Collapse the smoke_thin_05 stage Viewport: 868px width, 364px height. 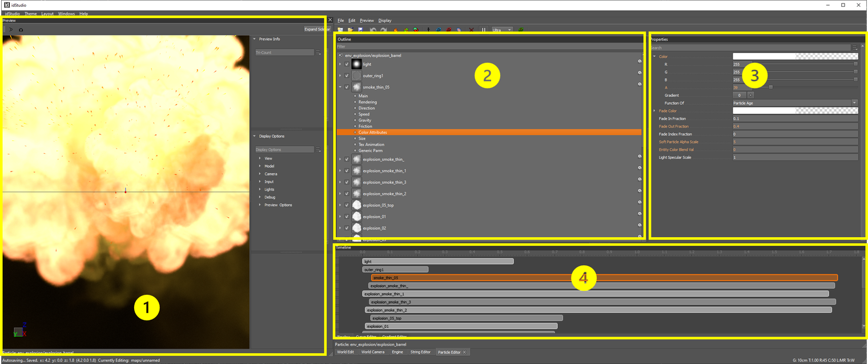click(340, 87)
